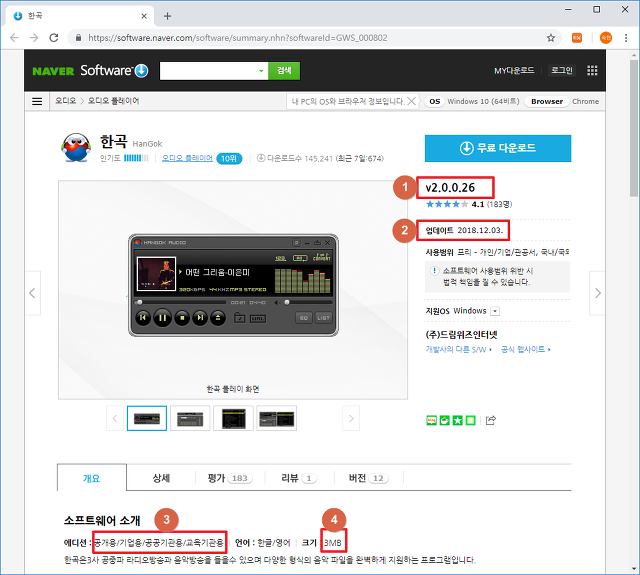Open the MY다운로드 link
Image resolution: width=640 pixels, height=575 pixels.
(x=514, y=71)
